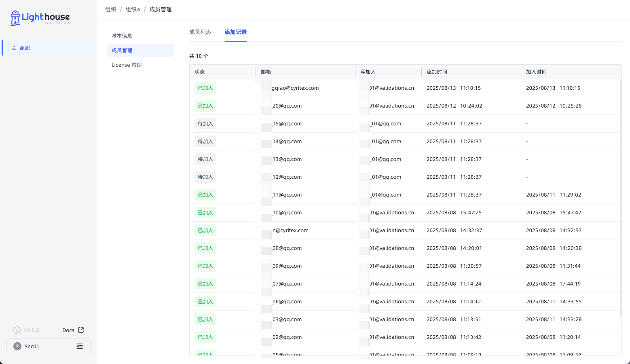Screen dimensions: 630x364
Task: Click the v2.0.0 version label
Action: 32,330
